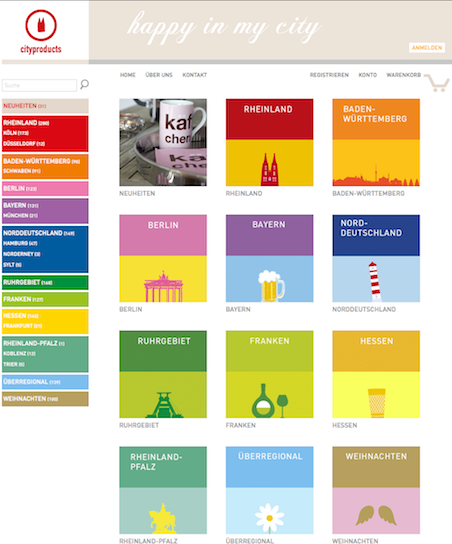452x544 pixels.
Task: Click the happy in my city banner
Action: point(225,27)
